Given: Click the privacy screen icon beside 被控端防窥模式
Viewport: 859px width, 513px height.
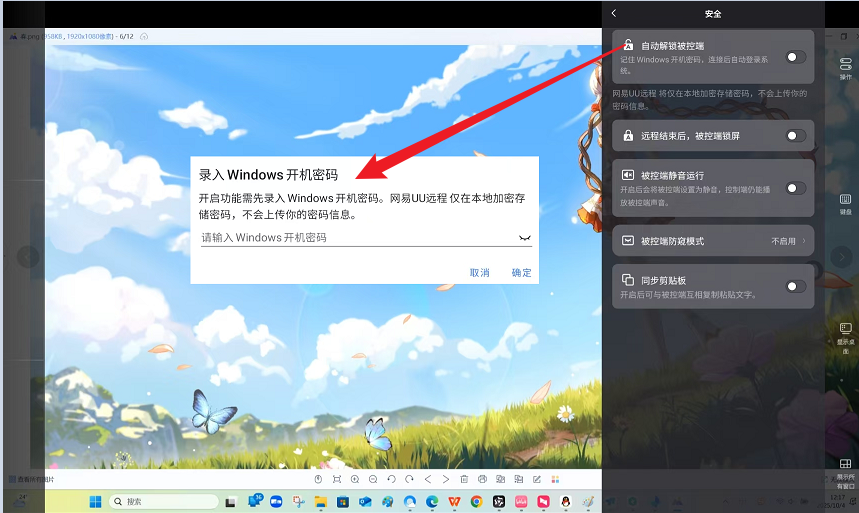Looking at the screenshot, I should [x=628, y=241].
